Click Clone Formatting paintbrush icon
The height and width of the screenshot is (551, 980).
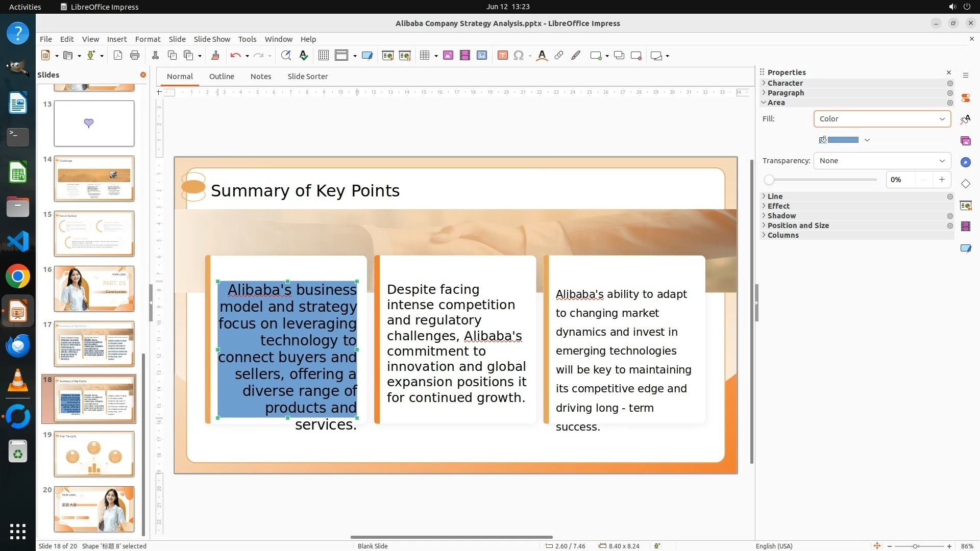click(215, 56)
